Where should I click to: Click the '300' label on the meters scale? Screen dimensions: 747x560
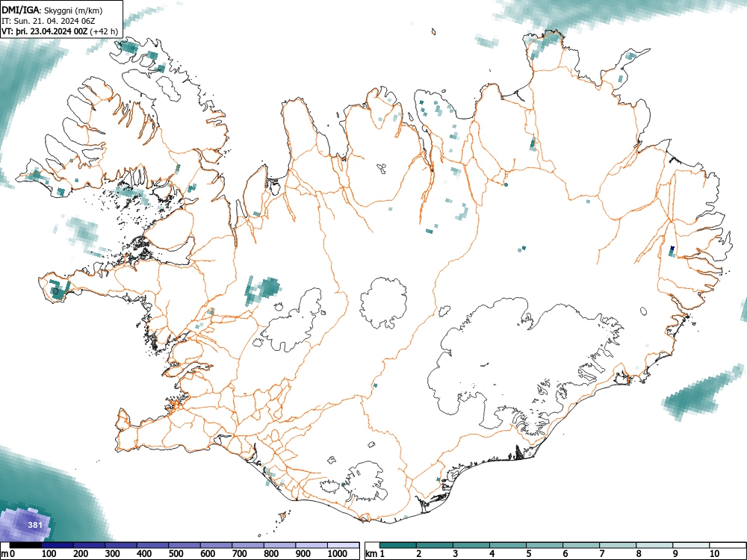(x=113, y=553)
